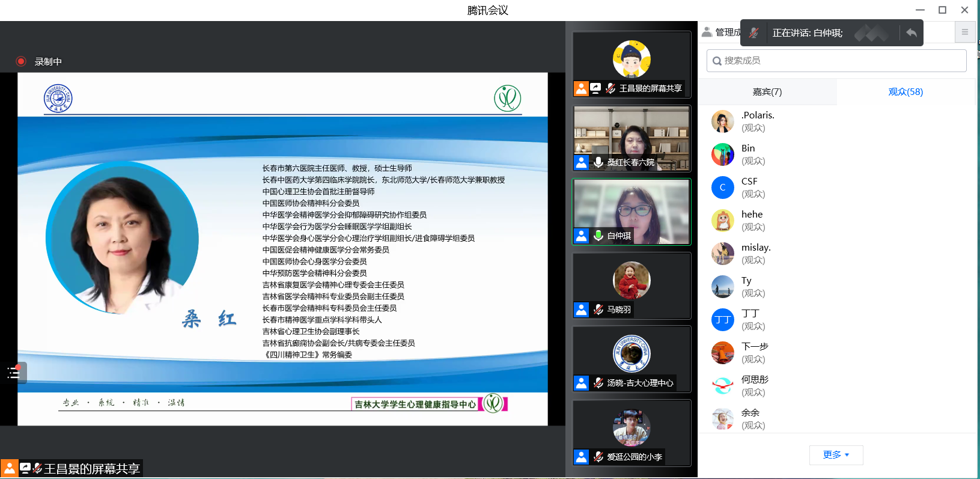Click the muted microphone icon in the speaking banner

753,33
